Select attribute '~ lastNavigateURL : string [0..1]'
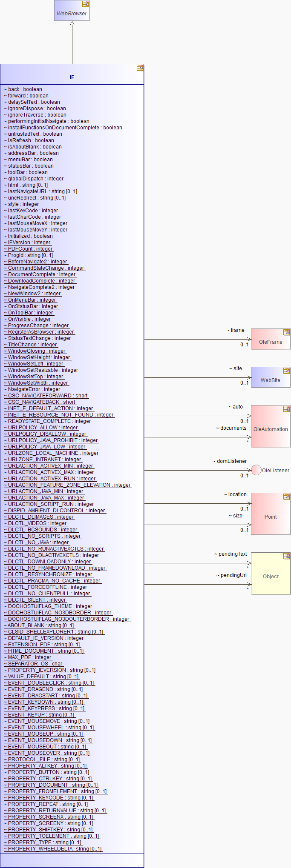The height and width of the screenshot is (868, 291). [41, 191]
